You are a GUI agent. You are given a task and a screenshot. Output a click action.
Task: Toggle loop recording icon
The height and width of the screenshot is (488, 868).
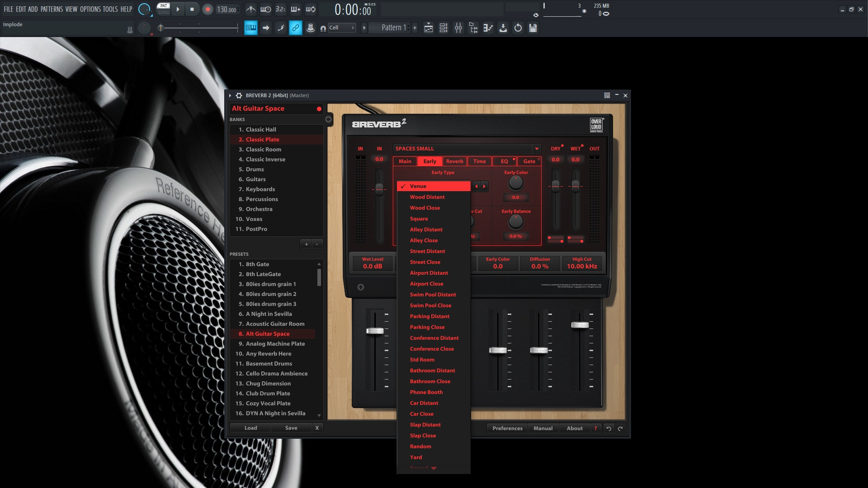click(x=311, y=9)
